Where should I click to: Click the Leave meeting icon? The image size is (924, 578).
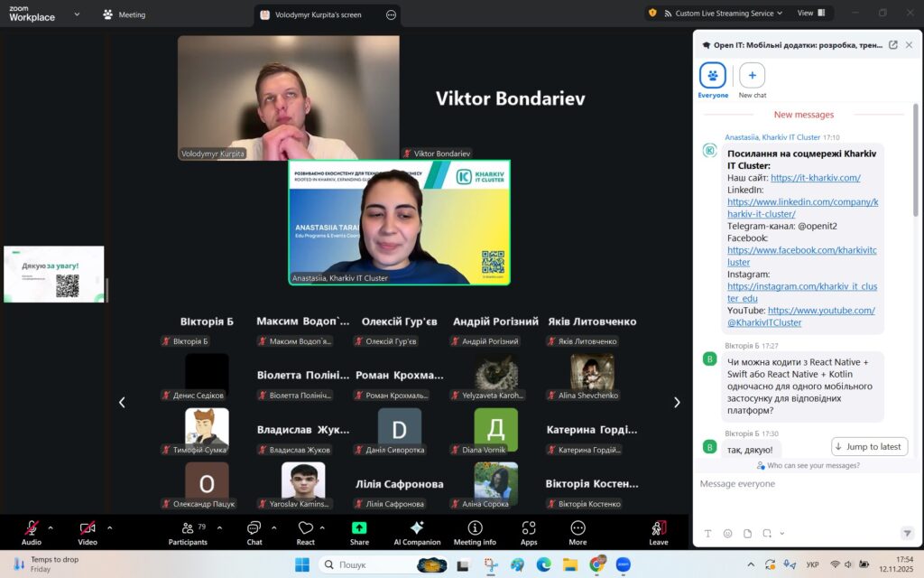click(659, 528)
